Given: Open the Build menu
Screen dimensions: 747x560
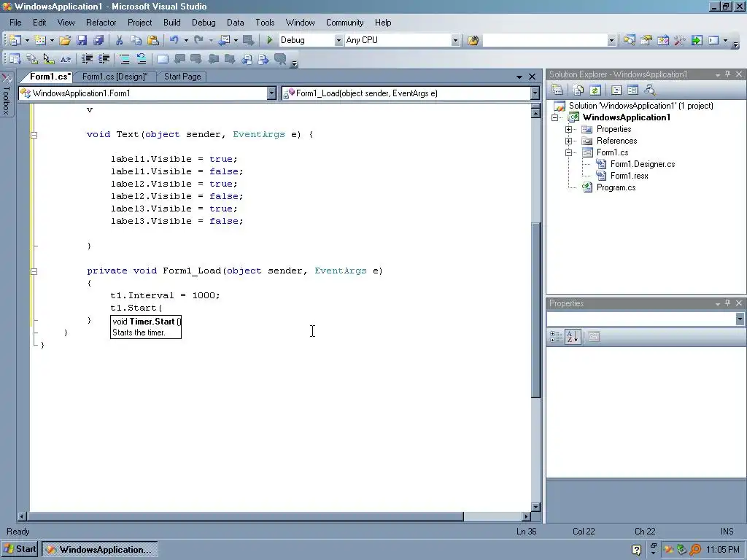Looking at the screenshot, I should point(172,23).
